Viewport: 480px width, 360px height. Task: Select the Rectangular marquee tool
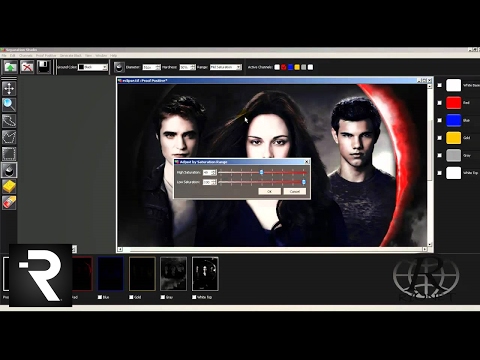pyautogui.click(x=9, y=154)
